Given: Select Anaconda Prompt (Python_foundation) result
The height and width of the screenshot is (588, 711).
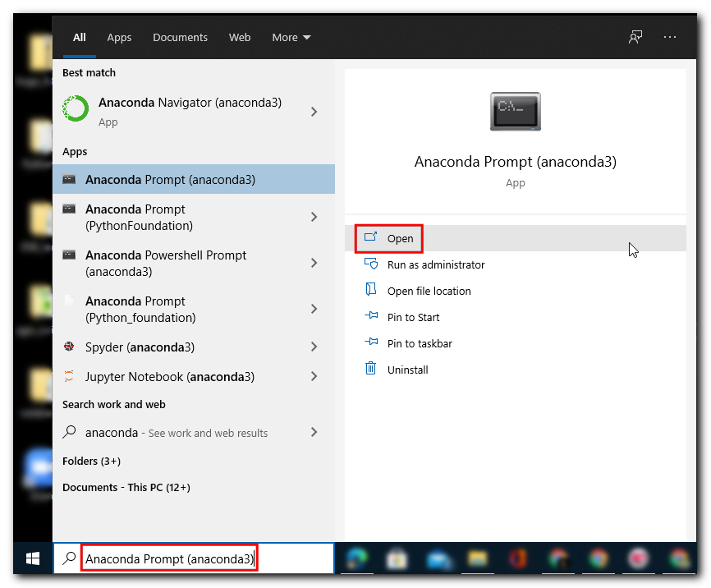Looking at the screenshot, I should coord(194,309).
